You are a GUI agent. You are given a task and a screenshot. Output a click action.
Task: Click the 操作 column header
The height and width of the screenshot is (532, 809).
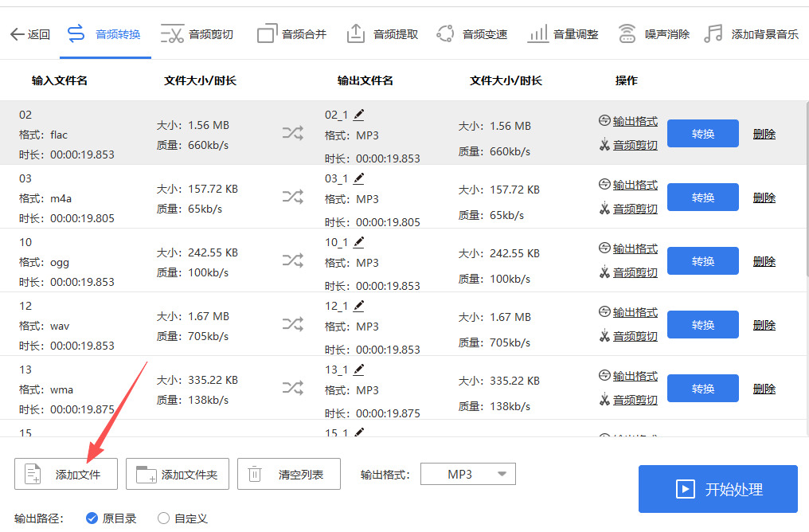(627, 80)
